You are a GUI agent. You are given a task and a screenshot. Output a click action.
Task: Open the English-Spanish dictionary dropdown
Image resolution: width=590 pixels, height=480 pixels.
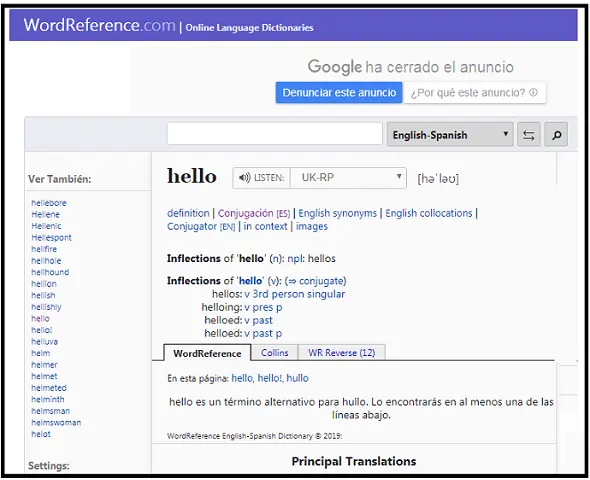(450, 135)
